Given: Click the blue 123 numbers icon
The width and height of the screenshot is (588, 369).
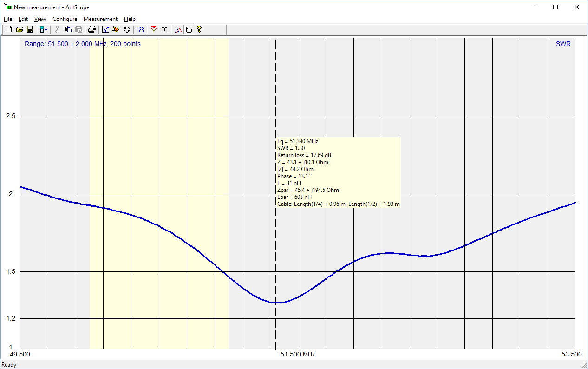Looking at the screenshot, I should click(x=140, y=30).
